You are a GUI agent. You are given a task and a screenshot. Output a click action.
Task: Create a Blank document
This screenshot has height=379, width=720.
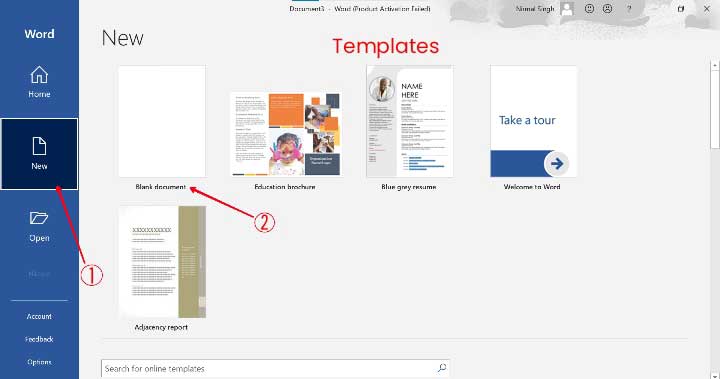click(162, 121)
